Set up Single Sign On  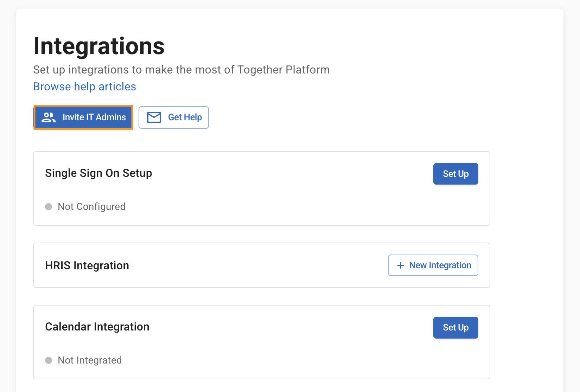[x=455, y=174]
